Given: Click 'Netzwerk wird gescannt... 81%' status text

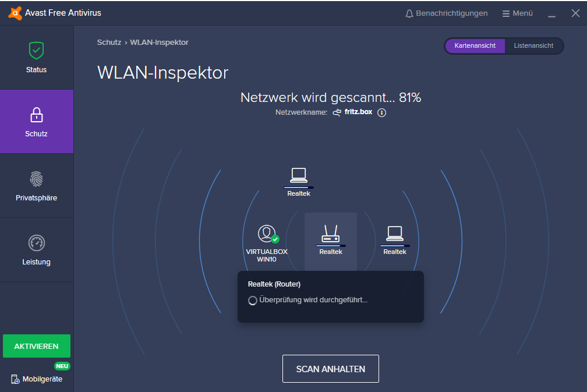Looking at the screenshot, I should pos(331,97).
